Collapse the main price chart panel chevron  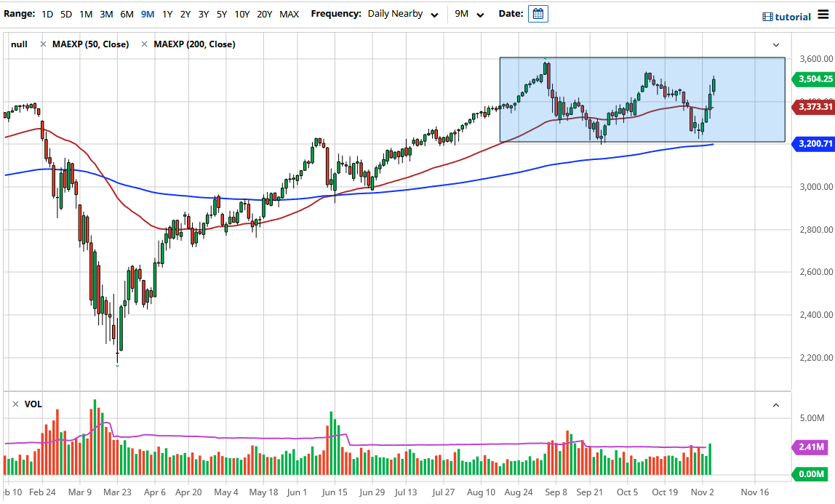[x=775, y=44]
